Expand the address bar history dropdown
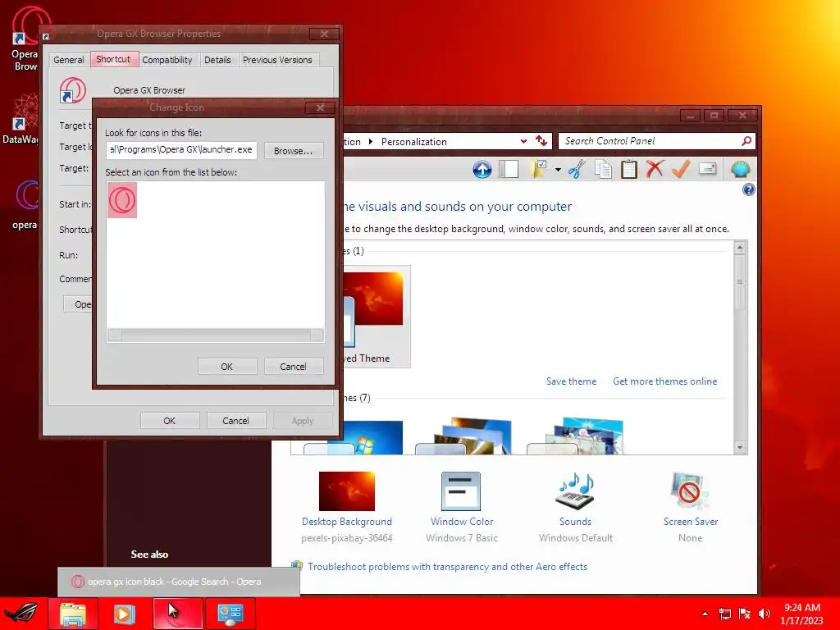The height and width of the screenshot is (630, 840). 523,141
